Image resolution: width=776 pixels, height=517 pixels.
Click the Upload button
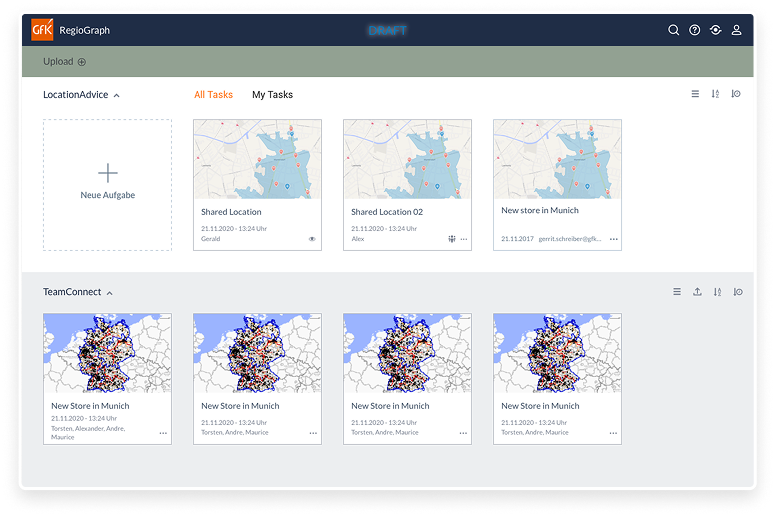pyautogui.click(x=64, y=62)
